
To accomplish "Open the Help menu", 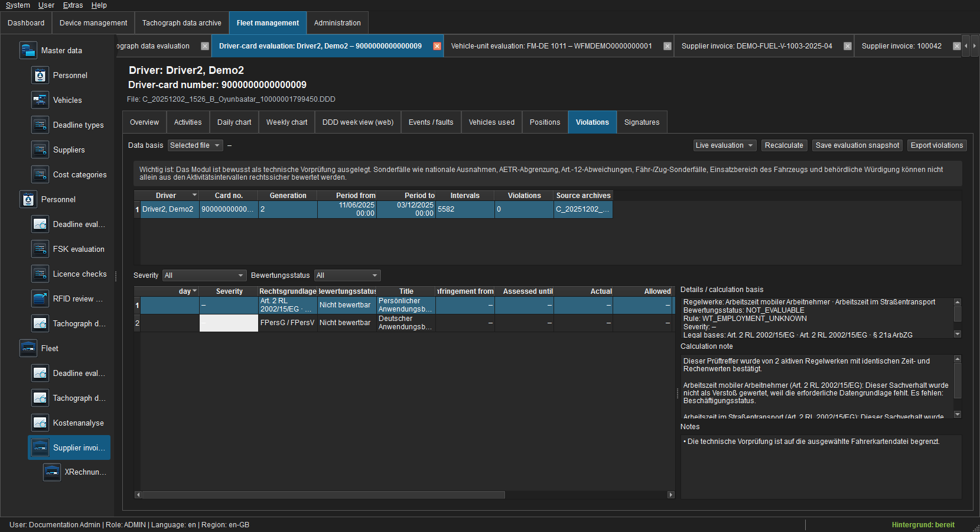I will [99, 5].
